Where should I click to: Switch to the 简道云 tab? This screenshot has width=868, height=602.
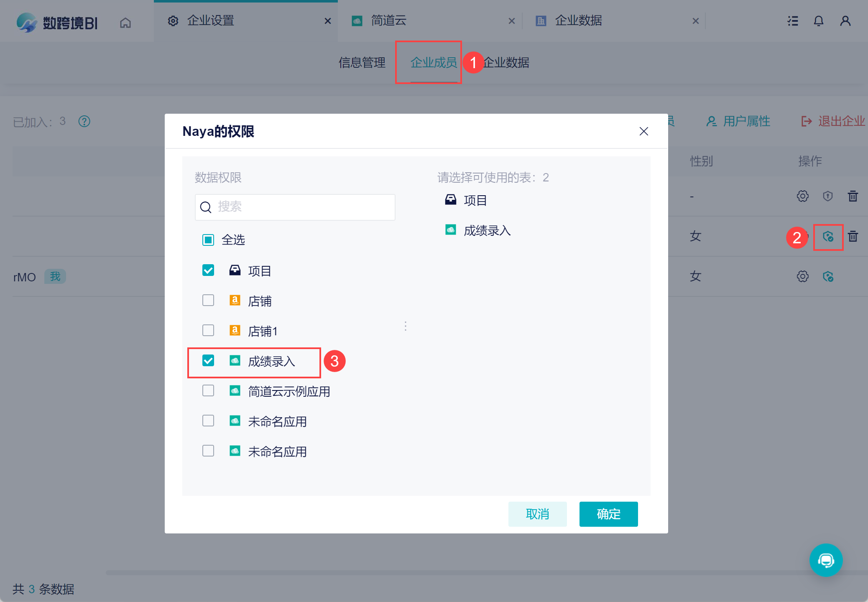click(x=389, y=21)
